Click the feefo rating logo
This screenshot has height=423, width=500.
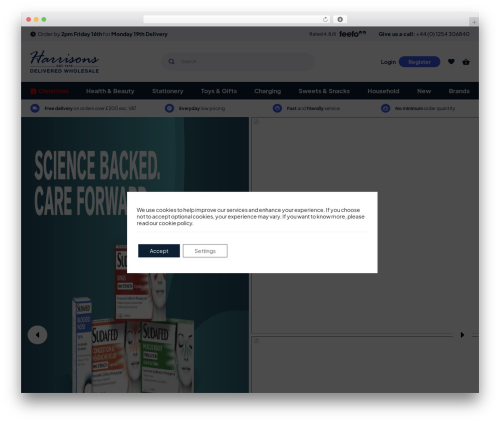click(352, 34)
